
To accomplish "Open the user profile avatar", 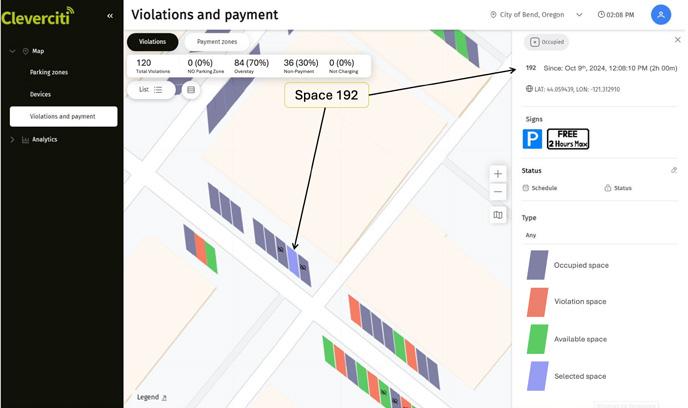I will click(660, 15).
